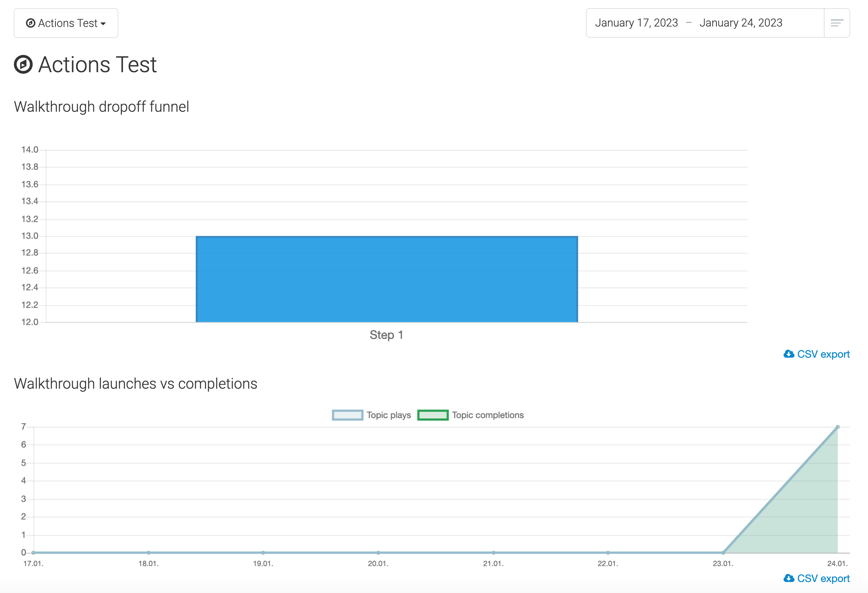The height and width of the screenshot is (593, 868).
Task: Click the dropdown caret next to Actions Test
Action: click(103, 24)
